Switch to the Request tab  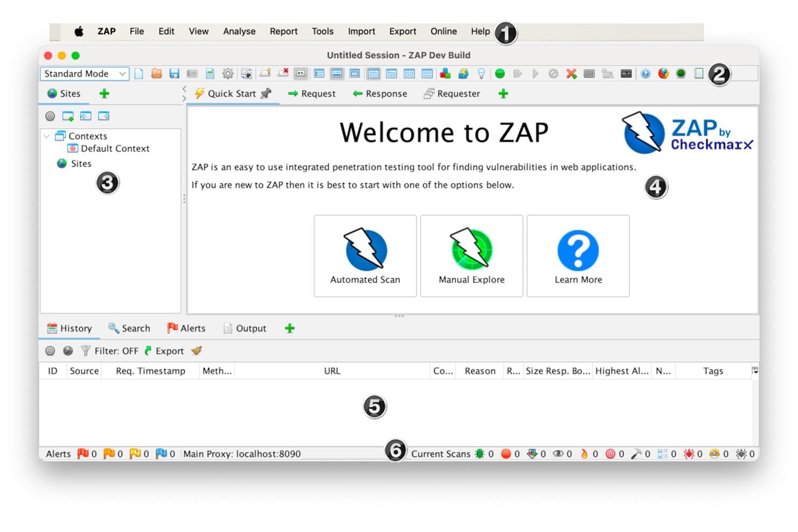point(312,94)
